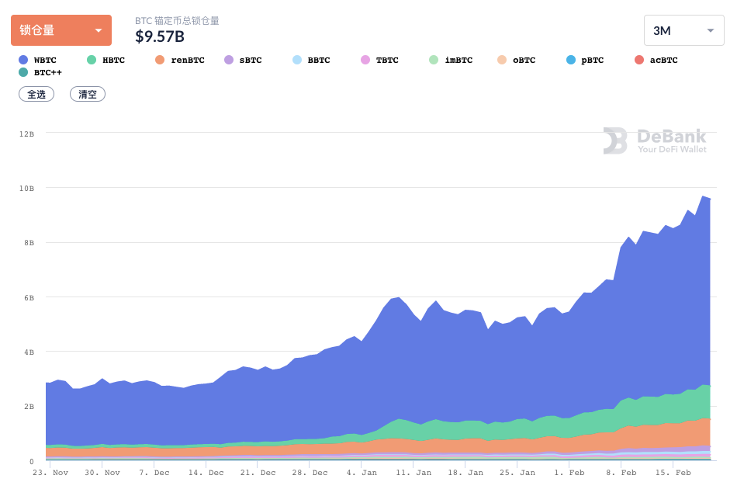736x496 pixels.
Task: Toggle acBTC red legend entry
Action: [x=656, y=60]
